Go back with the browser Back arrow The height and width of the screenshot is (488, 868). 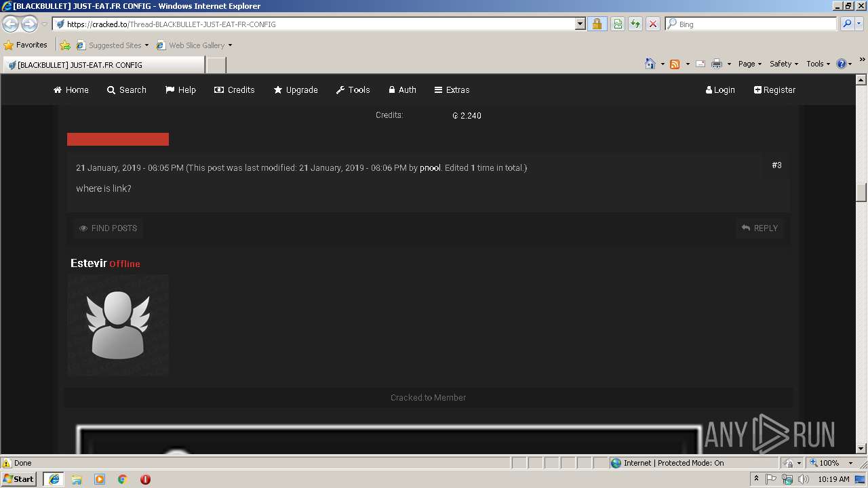click(x=10, y=24)
